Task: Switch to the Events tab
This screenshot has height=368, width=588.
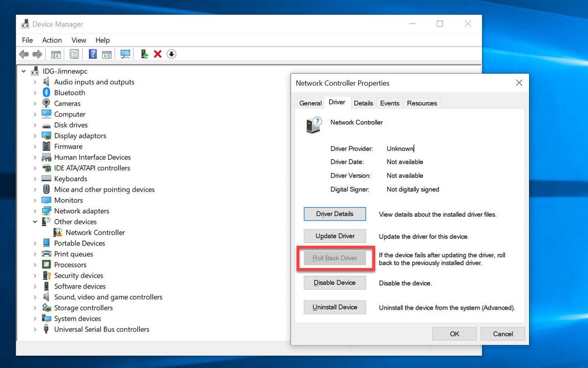Action: [x=390, y=103]
